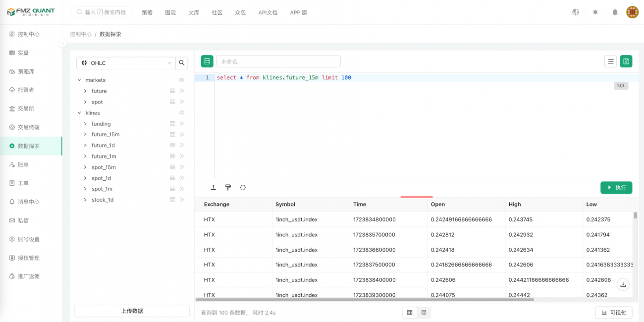Collapse the klines tree group
Viewport: 644px width, 322px height.
pos(79,113)
